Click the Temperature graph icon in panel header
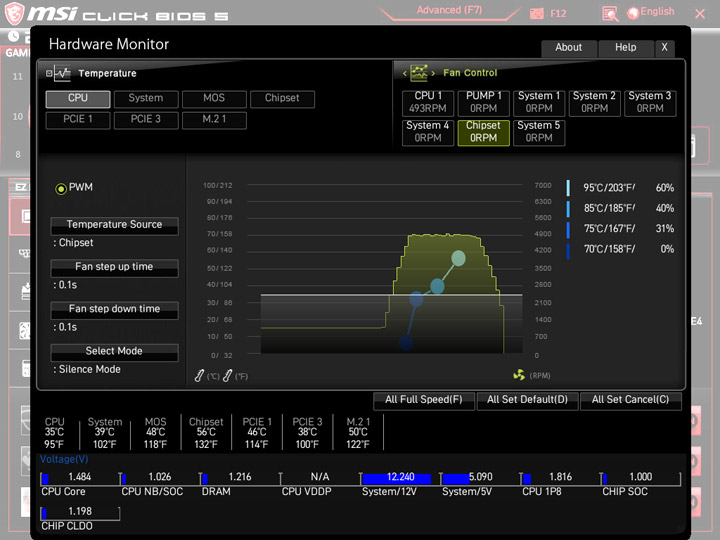Image resolution: width=720 pixels, height=540 pixels. tap(62, 73)
